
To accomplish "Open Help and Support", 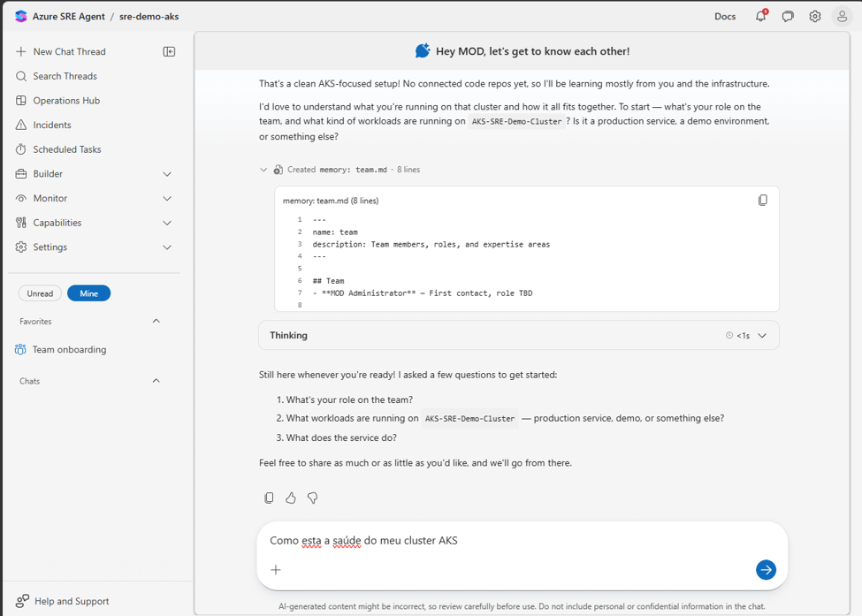I will point(72,601).
